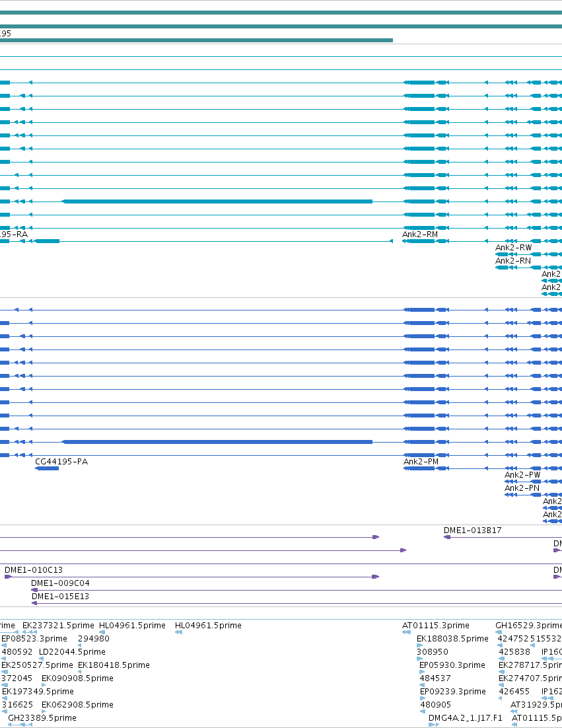Select the DMG4A.2_1.J17.F1 EST arrow glyph
Image resolution: width=562 pixels, height=728 pixels.
click(433, 725)
